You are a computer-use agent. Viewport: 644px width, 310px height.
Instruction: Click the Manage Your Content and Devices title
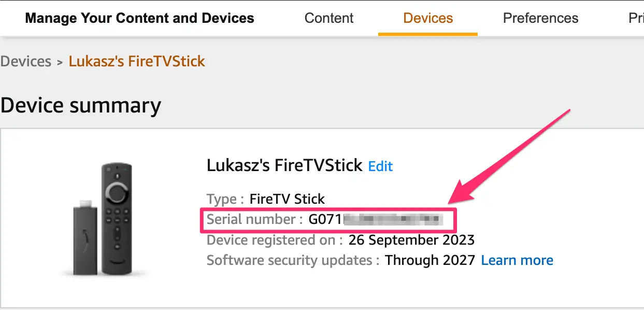coord(139,18)
